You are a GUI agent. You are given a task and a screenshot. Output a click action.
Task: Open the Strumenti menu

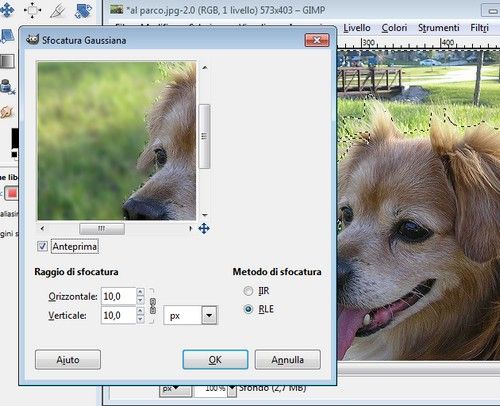(x=439, y=28)
